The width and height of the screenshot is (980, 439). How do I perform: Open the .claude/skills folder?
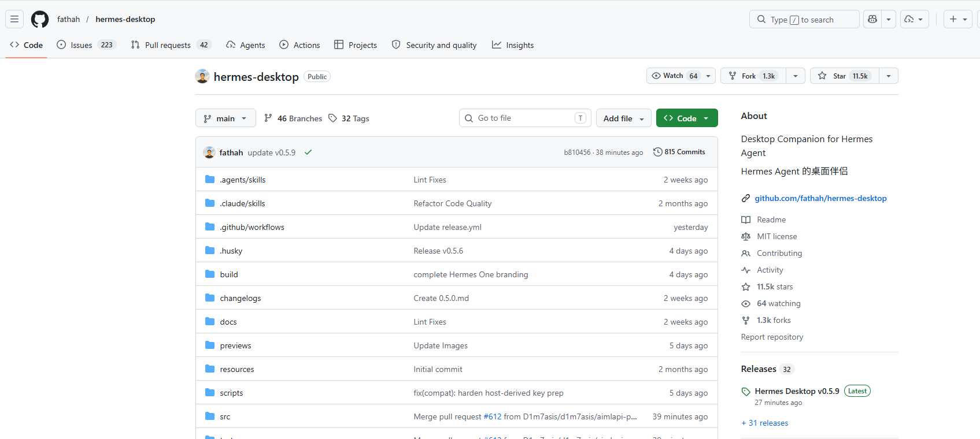pos(243,203)
